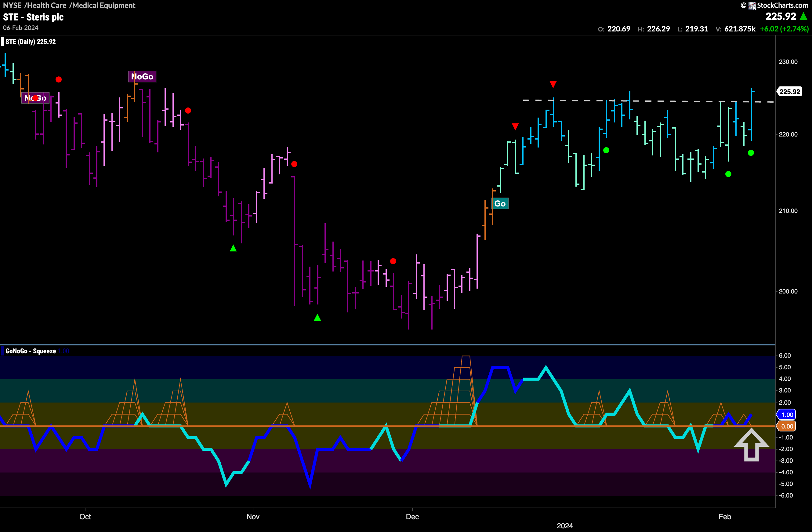The width and height of the screenshot is (812, 532).
Task: Click the latest blue price bar
Action: [751, 114]
